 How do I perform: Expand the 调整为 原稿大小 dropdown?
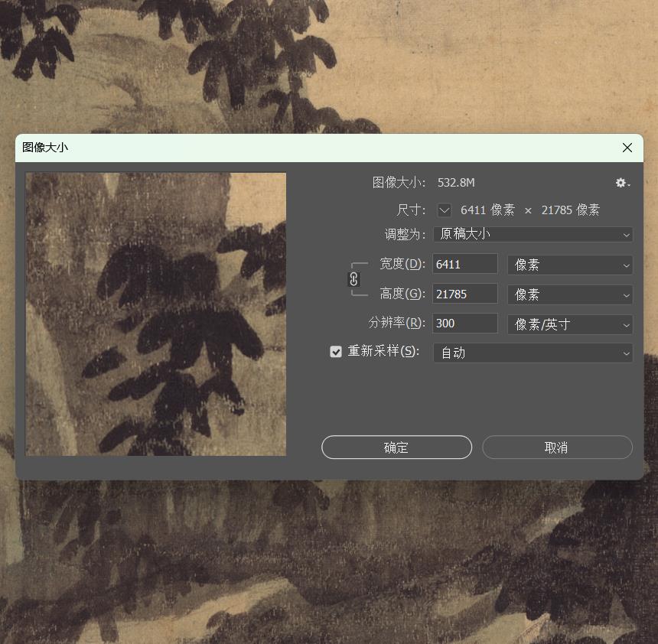point(533,235)
